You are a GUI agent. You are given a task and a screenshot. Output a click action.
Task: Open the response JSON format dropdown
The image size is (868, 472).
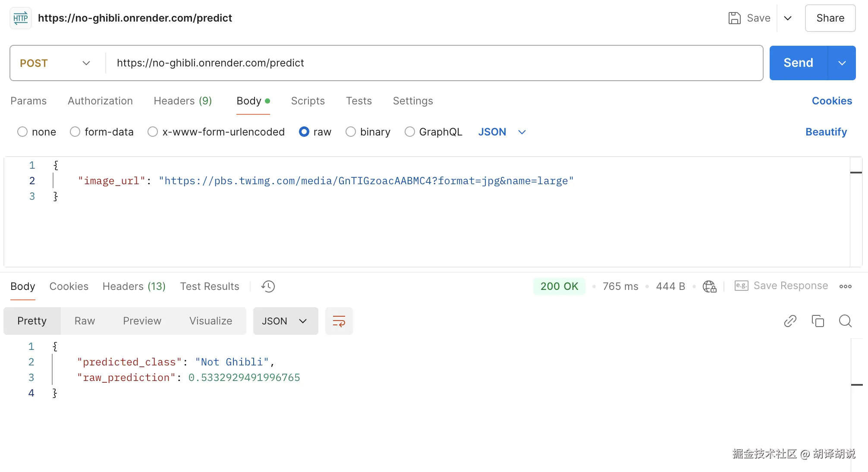[285, 321]
